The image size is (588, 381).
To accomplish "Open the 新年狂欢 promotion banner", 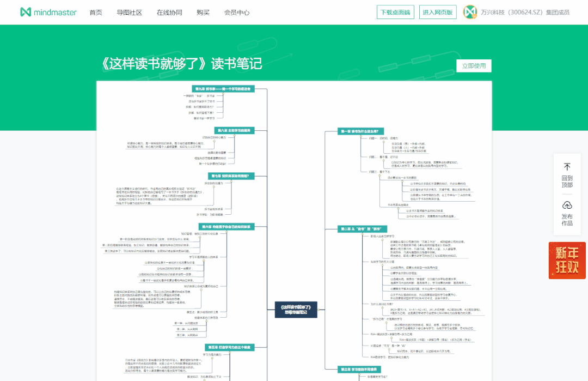I will (x=567, y=260).
